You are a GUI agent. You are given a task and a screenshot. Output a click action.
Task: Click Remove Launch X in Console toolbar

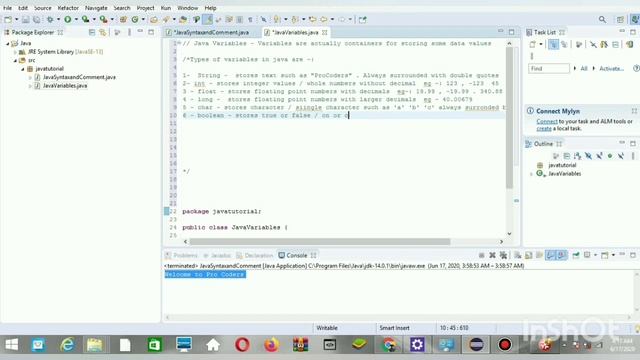492,255
